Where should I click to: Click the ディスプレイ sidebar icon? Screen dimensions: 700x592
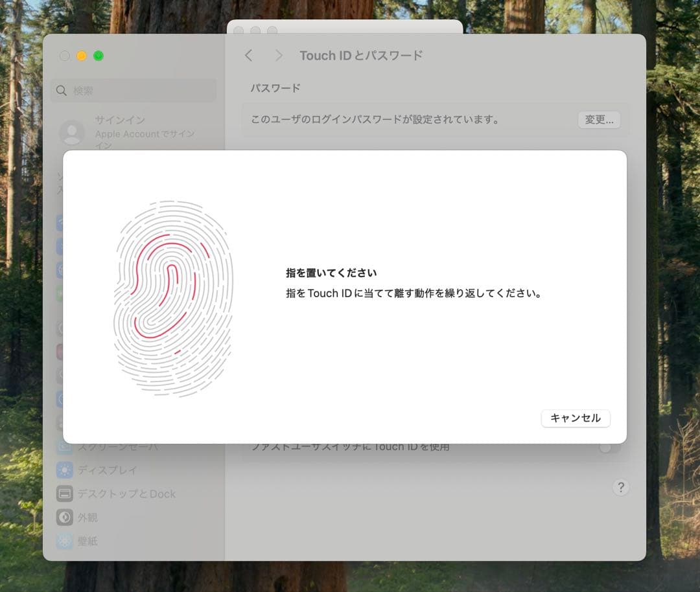tap(65, 470)
